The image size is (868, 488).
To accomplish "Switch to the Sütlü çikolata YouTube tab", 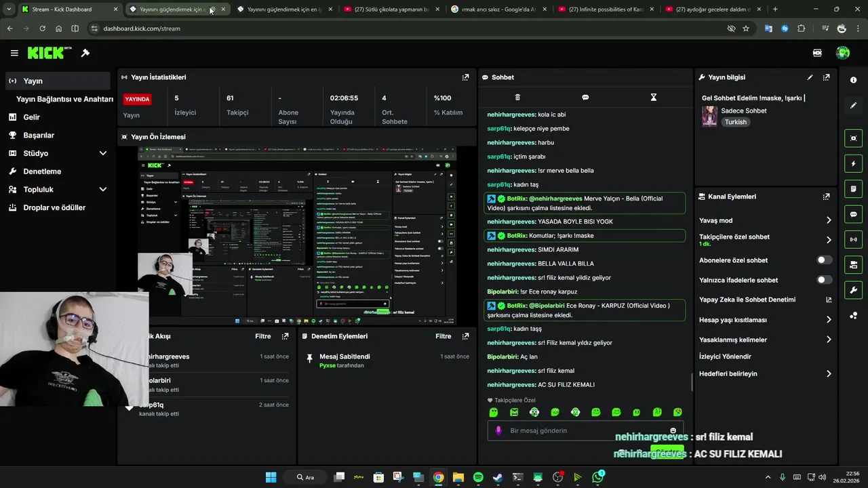I will (391, 9).
